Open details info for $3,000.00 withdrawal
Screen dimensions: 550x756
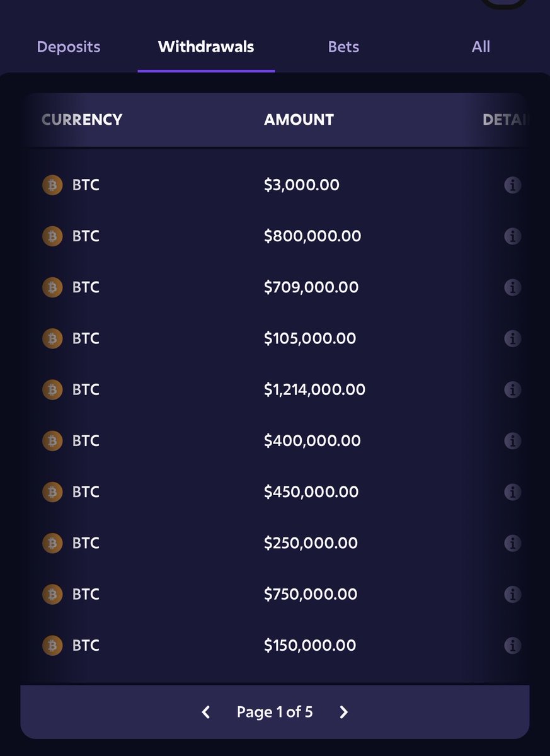click(513, 185)
